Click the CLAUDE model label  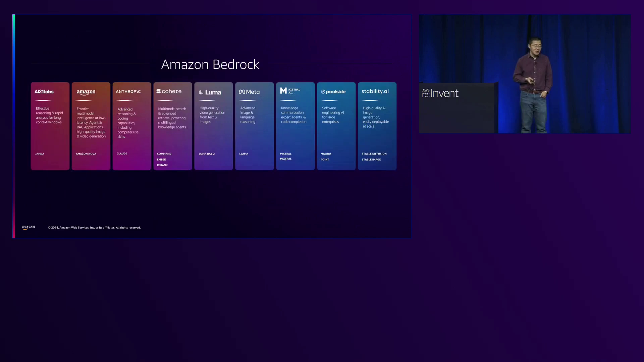(x=122, y=154)
